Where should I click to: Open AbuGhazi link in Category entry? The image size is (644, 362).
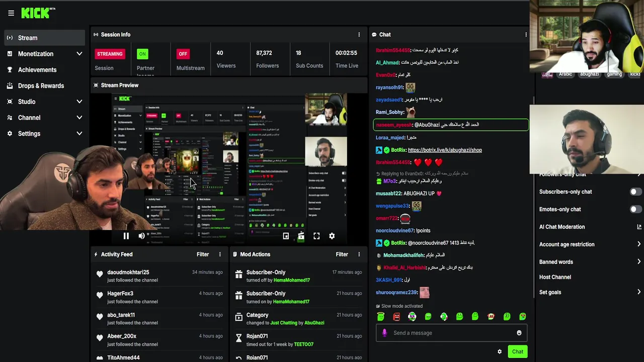tap(314, 323)
